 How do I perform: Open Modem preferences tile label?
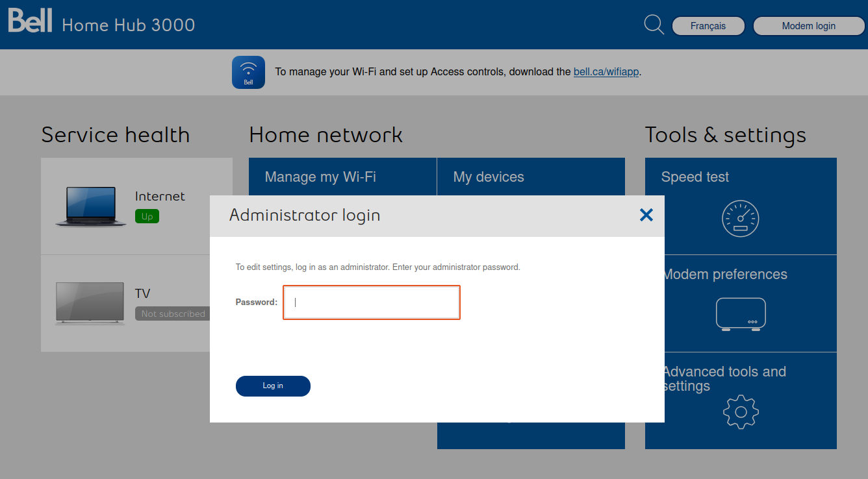(724, 274)
